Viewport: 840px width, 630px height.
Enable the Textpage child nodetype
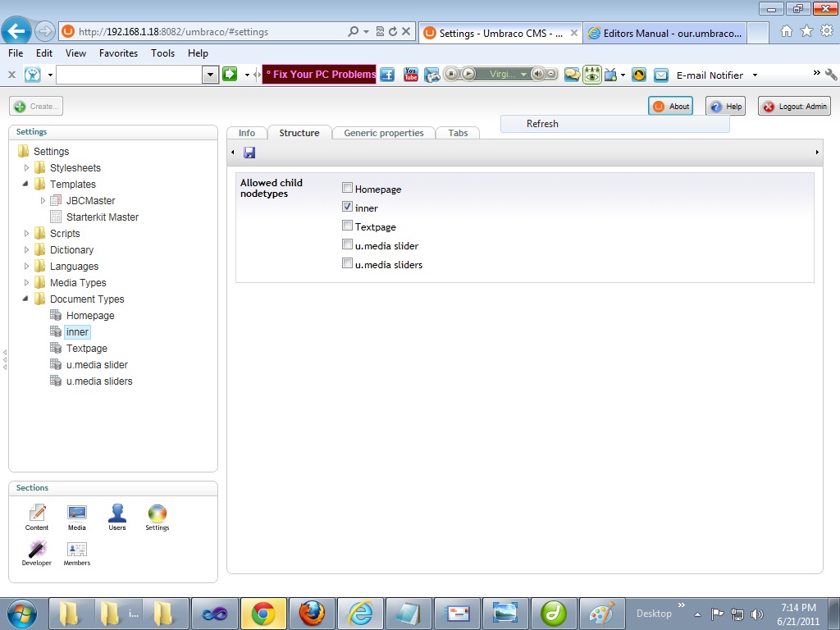tap(348, 226)
